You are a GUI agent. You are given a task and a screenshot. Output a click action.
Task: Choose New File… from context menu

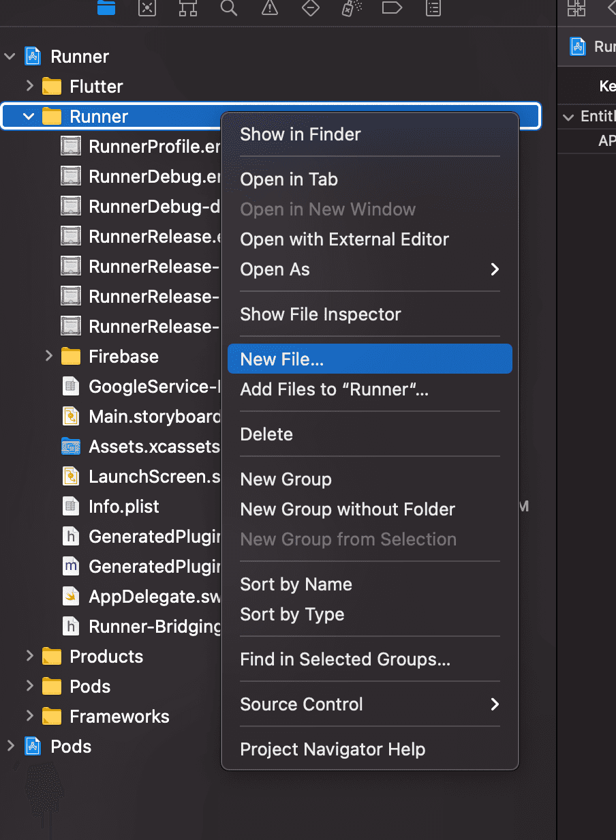282,359
